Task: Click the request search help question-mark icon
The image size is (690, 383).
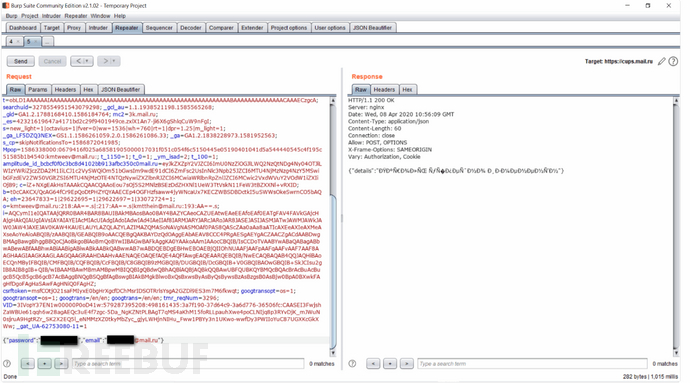Action: click(7, 364)
